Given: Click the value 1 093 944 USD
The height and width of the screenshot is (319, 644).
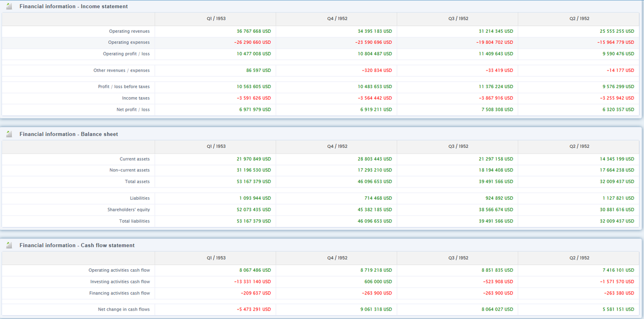Looking at the screenshot, I should [x=255, y=198].
